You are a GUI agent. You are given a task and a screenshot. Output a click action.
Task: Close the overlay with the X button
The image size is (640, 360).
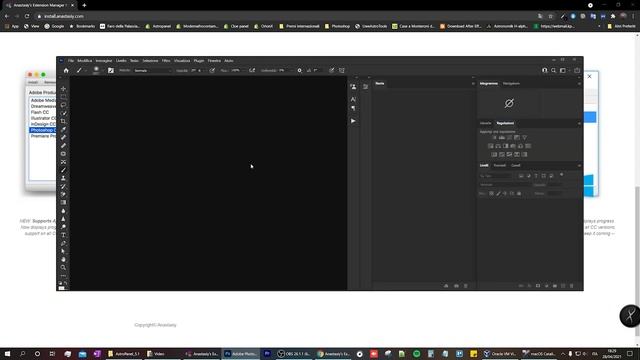[x=589, y=76]
